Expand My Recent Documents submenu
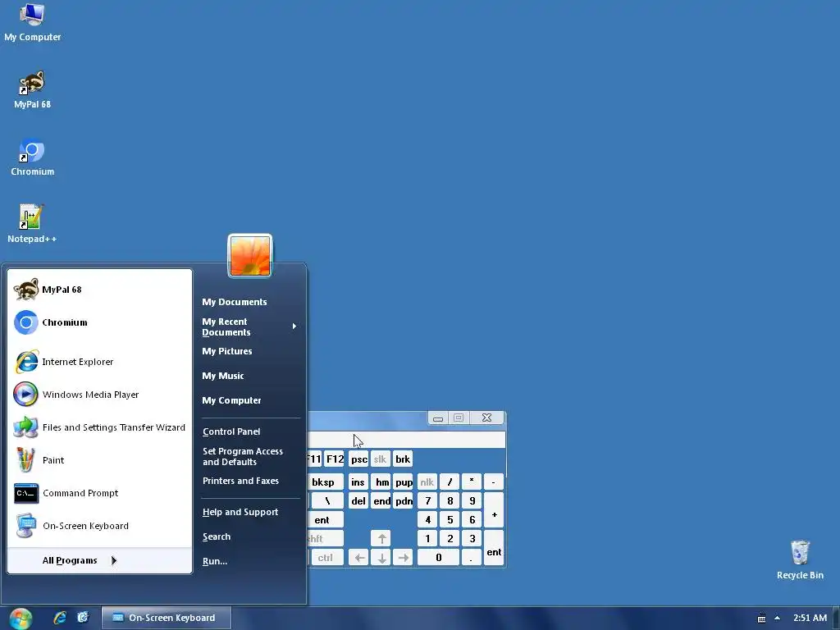Image resolution: width=840 pixels, height=630 pixels. click(x=249, y=326)
